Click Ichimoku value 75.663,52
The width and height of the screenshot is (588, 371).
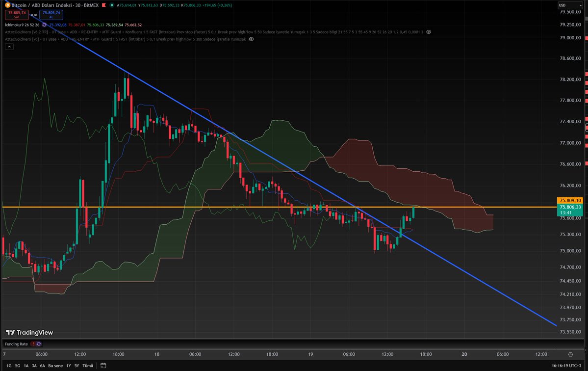tap(133, 25)
